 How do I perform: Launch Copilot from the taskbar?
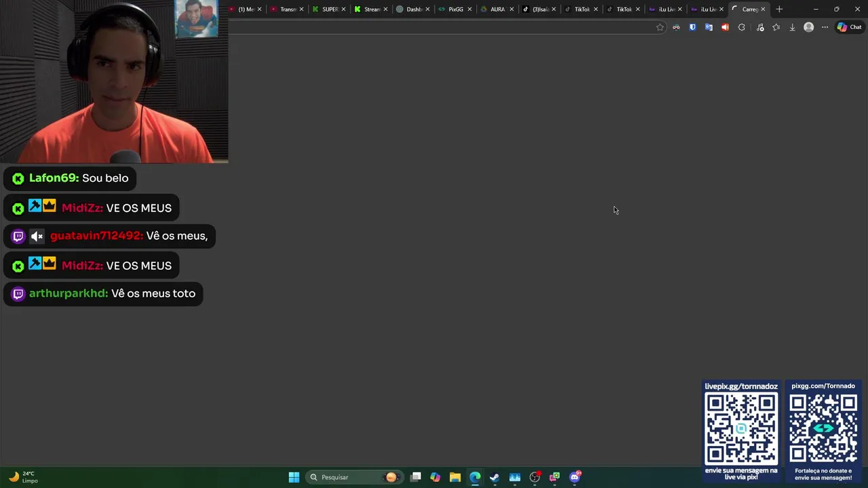coord(435,477)
